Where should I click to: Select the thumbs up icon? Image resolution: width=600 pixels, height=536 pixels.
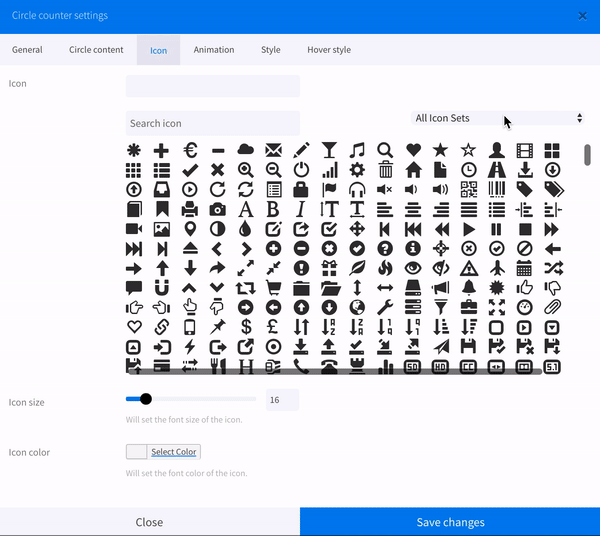point(525,287)
